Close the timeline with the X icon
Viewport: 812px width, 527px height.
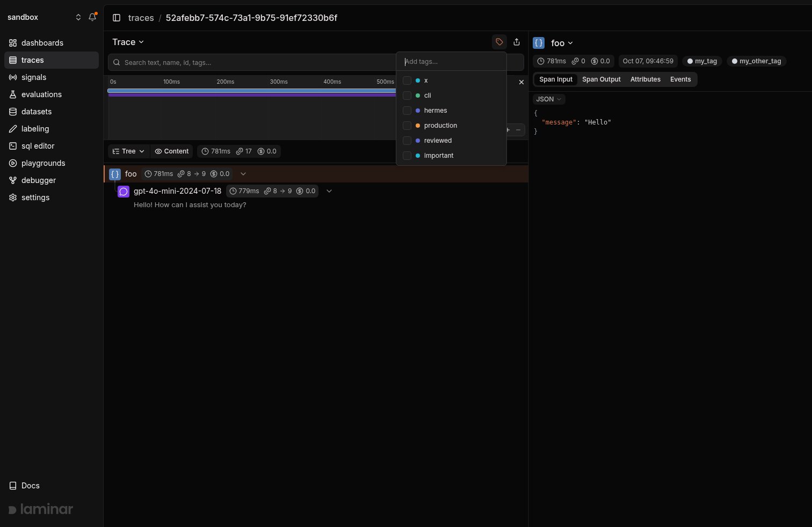click(x=521, y=82)
